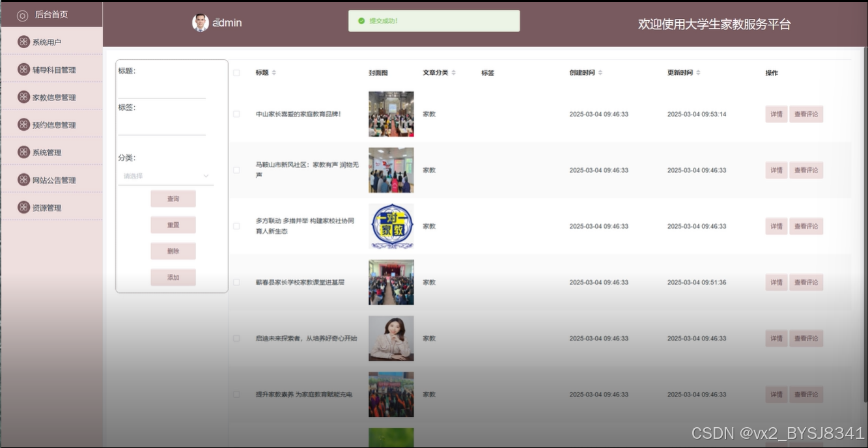
Task: Open the 系统管理 menu
Action: pos(51,152)
